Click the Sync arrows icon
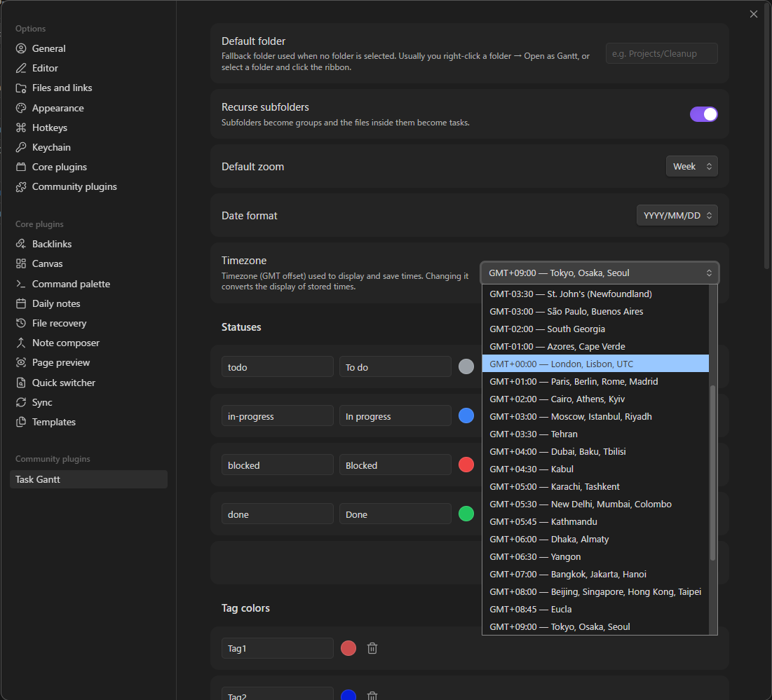The height and width of the screenshot is (700, 772). point(20,402)
